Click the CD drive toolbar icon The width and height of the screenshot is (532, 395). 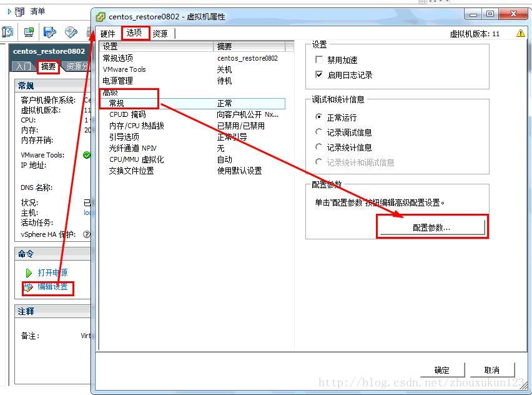click(71, 32)
